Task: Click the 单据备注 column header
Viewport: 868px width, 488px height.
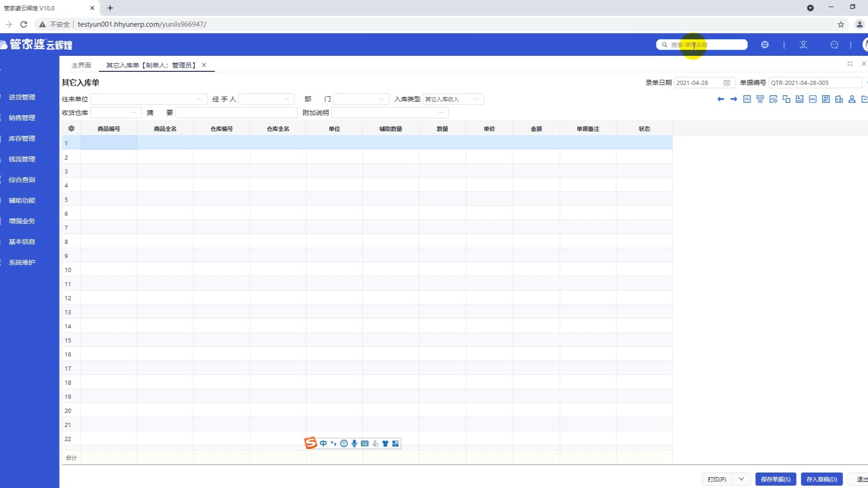Action: point(588,129)
